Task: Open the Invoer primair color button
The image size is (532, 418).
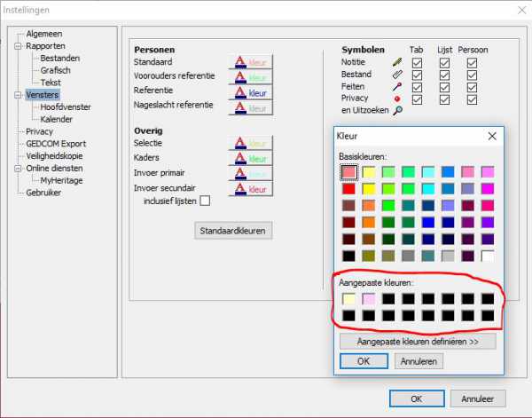Action: click(x=249, y=174)
